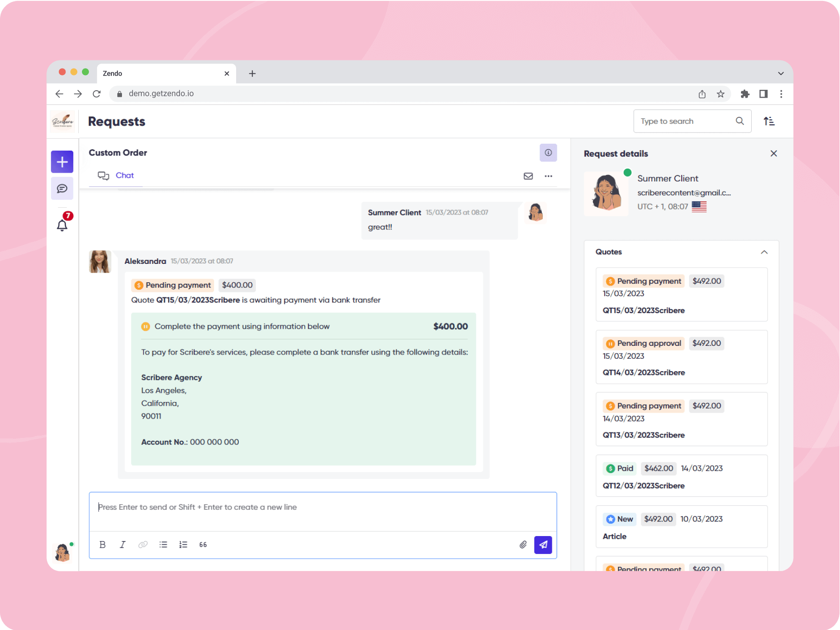Toggle bold formatting in message editor

click(x=103, y=545)
